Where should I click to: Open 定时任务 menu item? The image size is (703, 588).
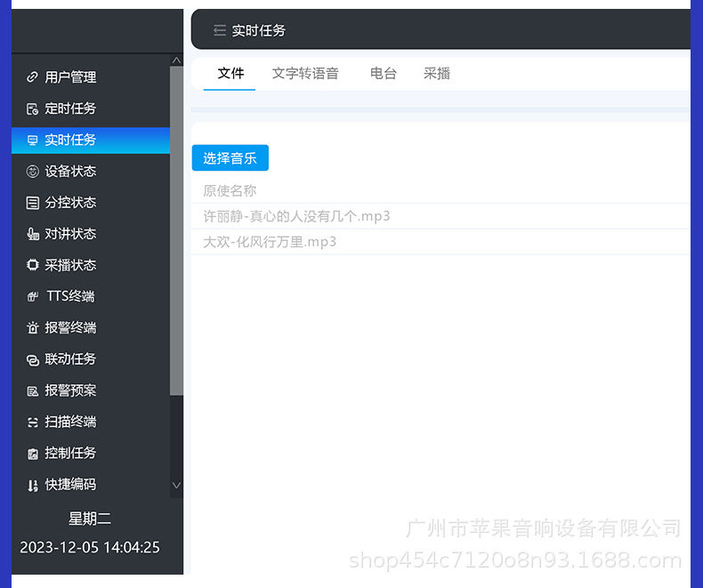[91, 109]
